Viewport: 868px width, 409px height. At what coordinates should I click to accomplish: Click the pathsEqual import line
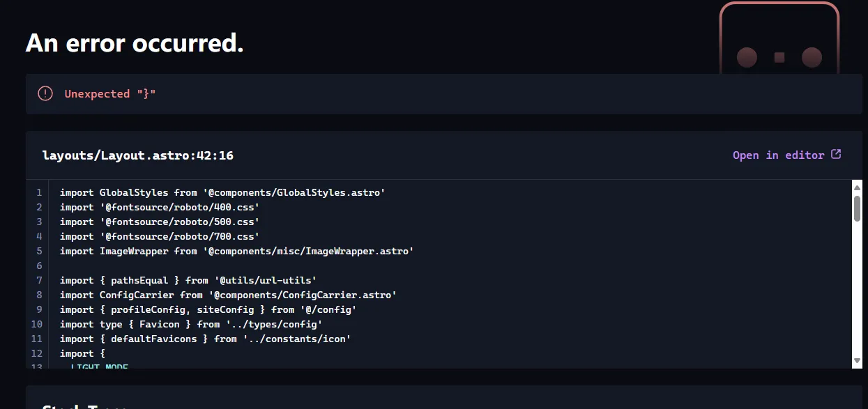point(188,280)
